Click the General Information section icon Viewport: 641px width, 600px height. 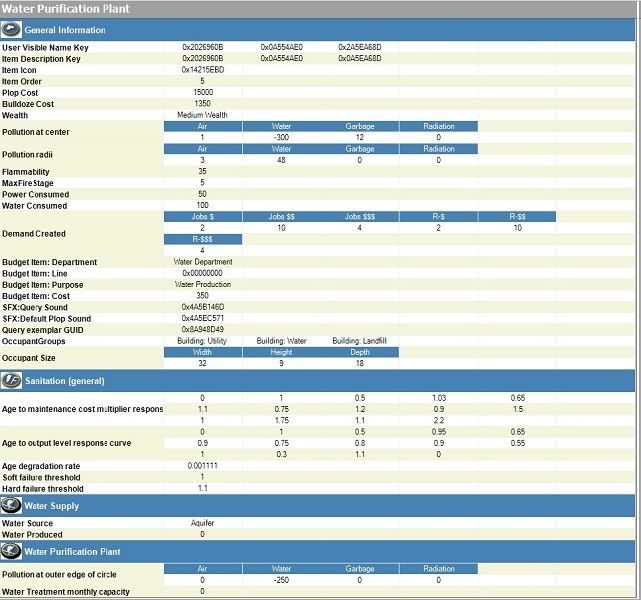[11, 30]
